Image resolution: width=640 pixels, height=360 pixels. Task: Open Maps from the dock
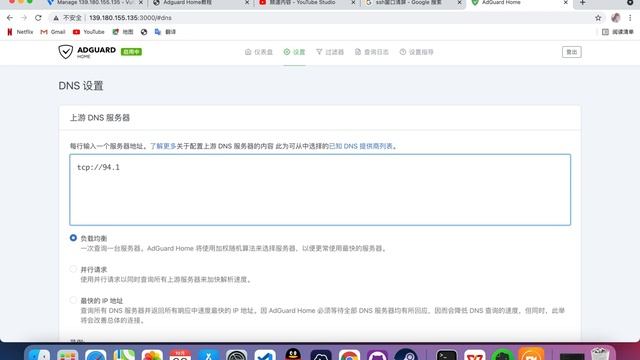tap(124, 354)
